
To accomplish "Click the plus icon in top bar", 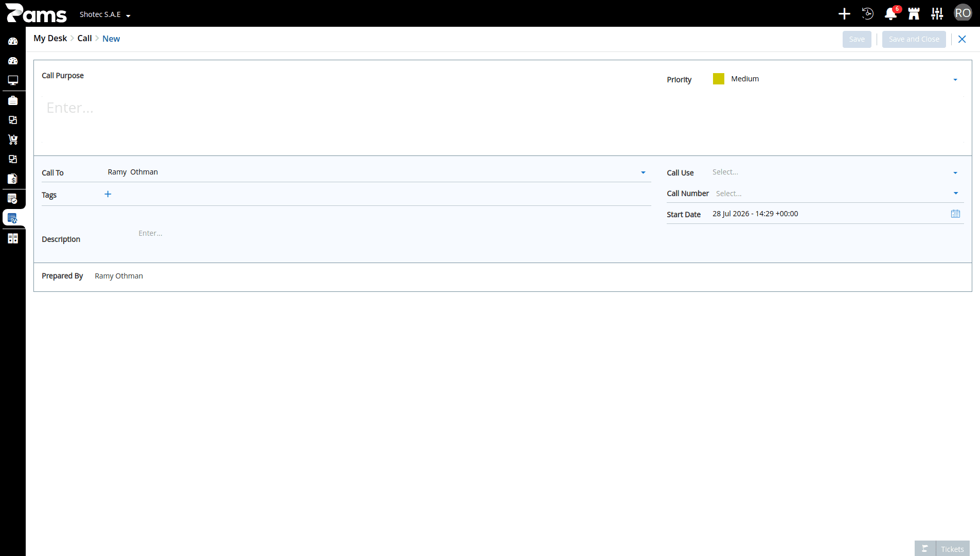I will pos(844,14).
